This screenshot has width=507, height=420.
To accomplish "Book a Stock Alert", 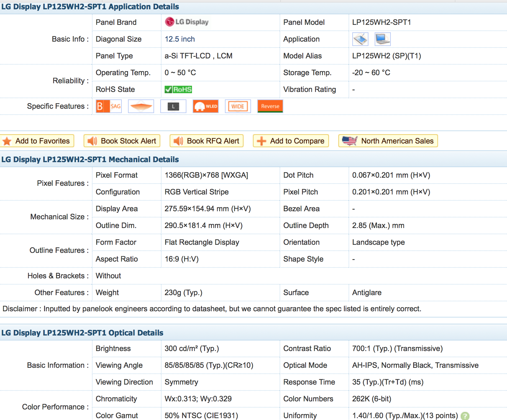I will tap(122, 141).
